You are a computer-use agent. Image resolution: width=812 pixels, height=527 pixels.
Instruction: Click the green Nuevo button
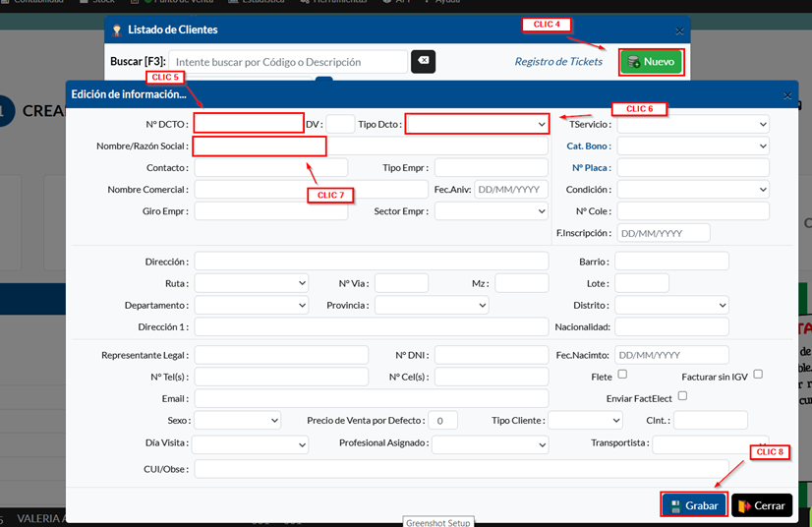pos(651,62)
